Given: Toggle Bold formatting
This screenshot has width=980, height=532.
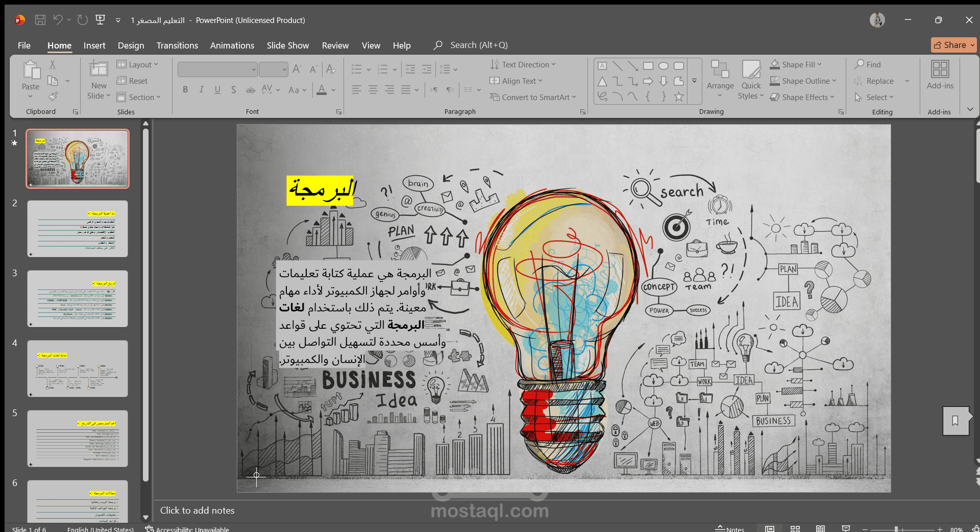Looking at the screenshot, I should coord(185,90).
